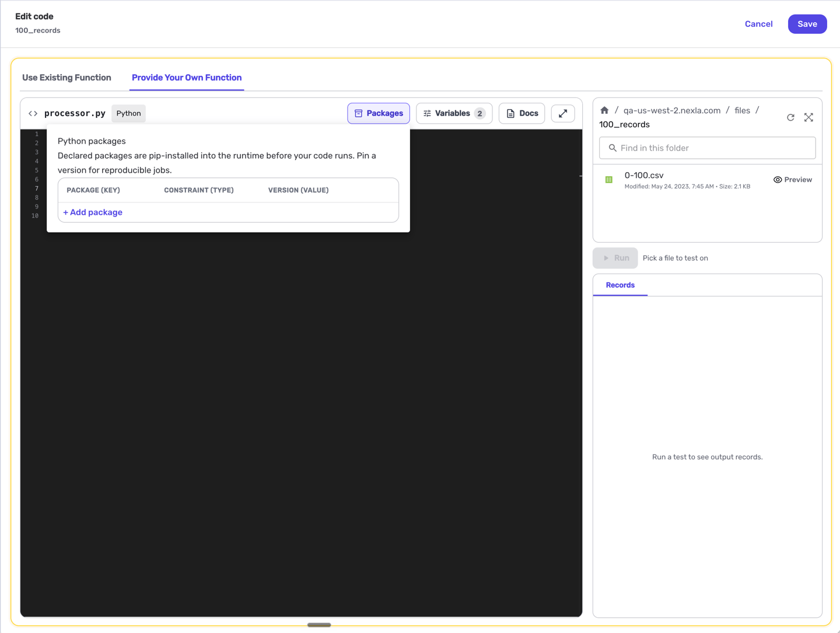
Task: Click the search magnifier icon
Action: point(612,148)
